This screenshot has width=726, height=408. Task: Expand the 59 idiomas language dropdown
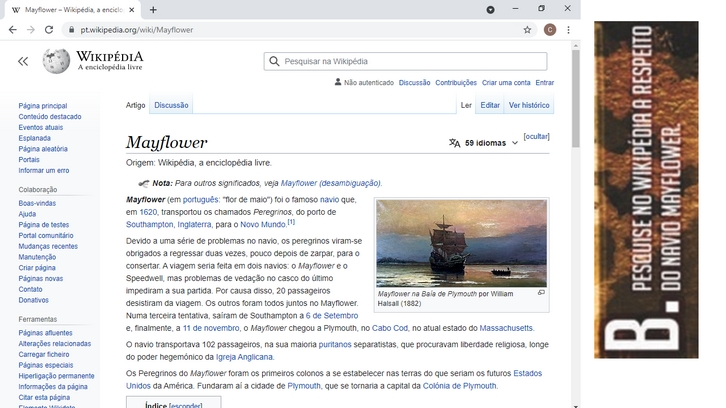pos(484,143)
